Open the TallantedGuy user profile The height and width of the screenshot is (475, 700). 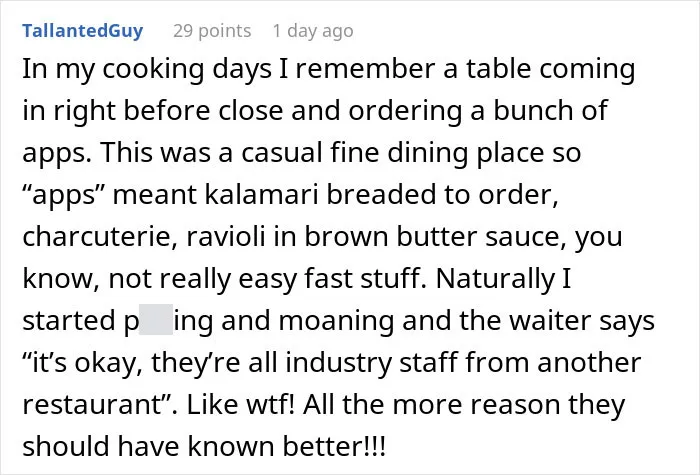click(x=83, y=31)
